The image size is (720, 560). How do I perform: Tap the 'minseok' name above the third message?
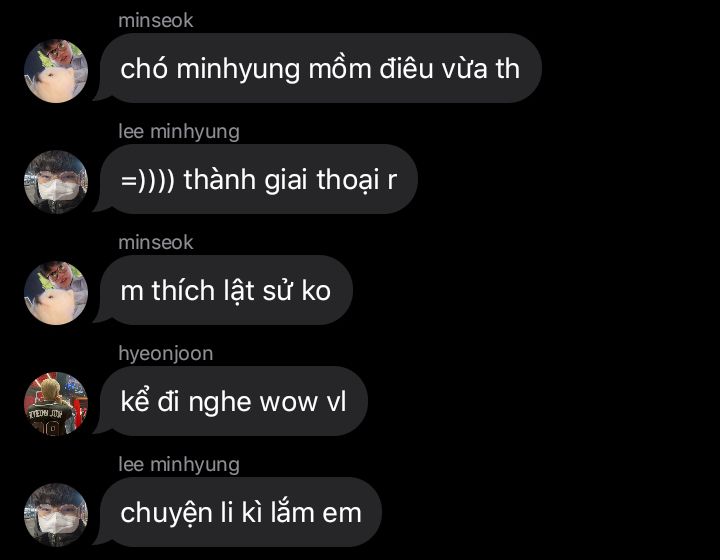[156, 243]
